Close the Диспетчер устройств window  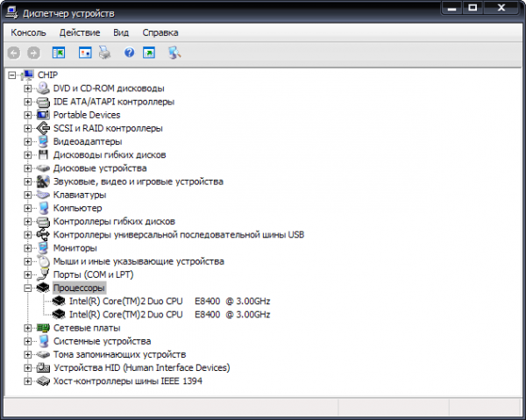click(x=501, y=8)
